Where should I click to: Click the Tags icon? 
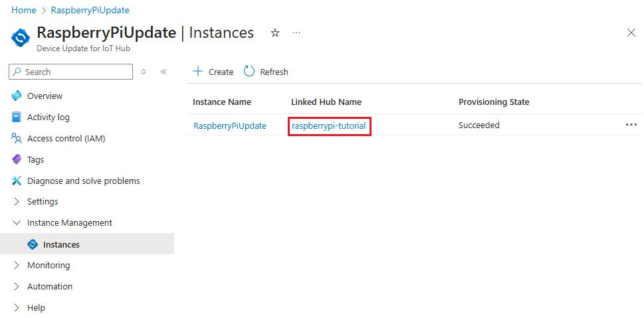point(17,159)
